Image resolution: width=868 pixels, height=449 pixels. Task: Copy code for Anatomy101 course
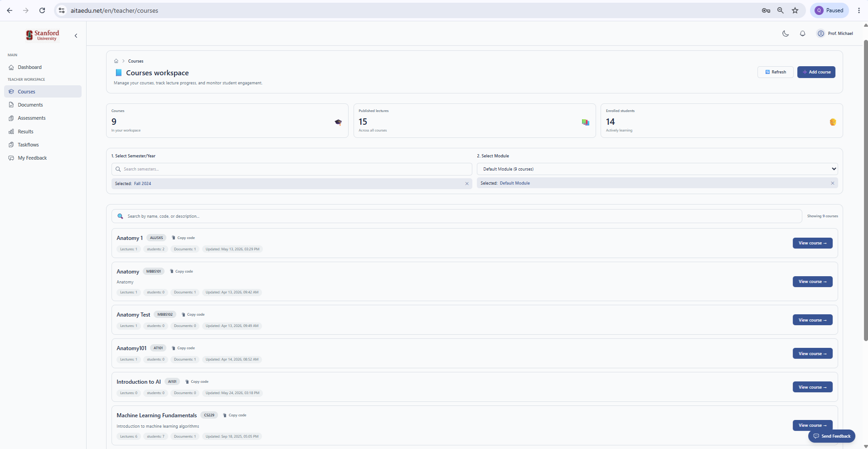coord(184,348)
